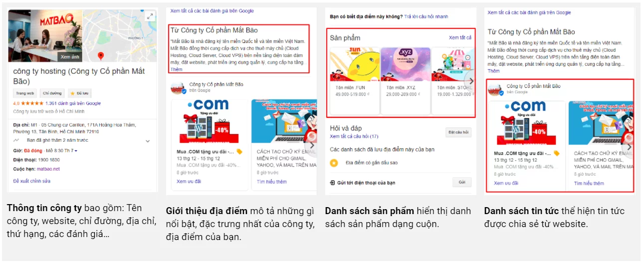Viewport: 644px width, 264px height.
Task: Click the yellow star icon on Đã lưu
Action: tap(72, 93)
